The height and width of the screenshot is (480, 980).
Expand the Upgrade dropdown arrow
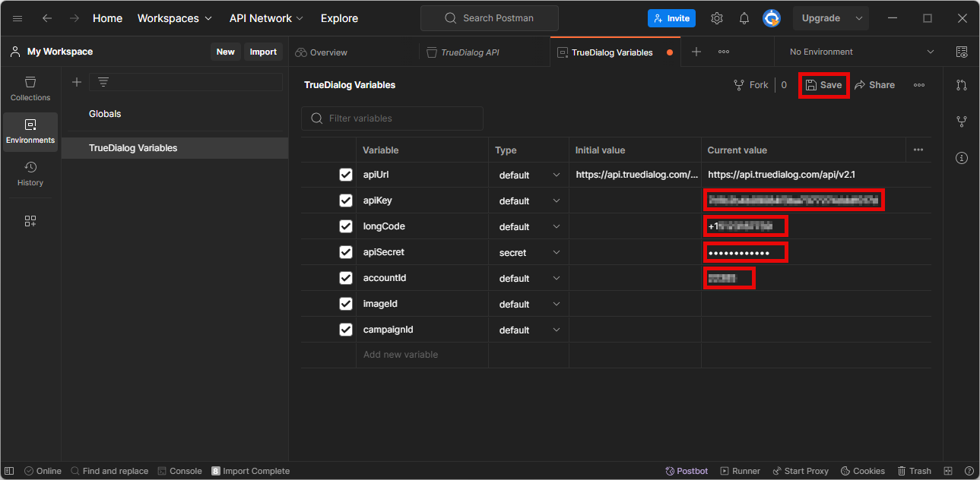coord(859,18)
